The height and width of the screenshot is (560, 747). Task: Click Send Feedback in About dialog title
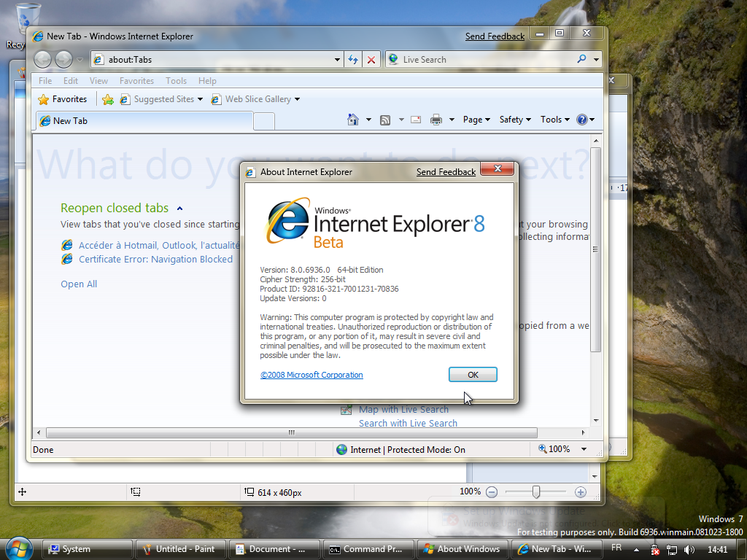click(x=446, y=172)
